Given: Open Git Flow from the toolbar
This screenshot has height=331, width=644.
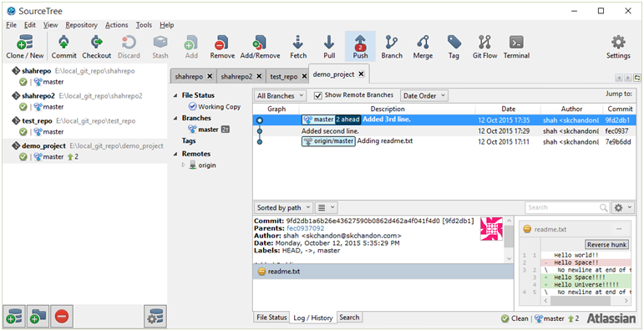Looking at the screenshot, I should [484, 46].
